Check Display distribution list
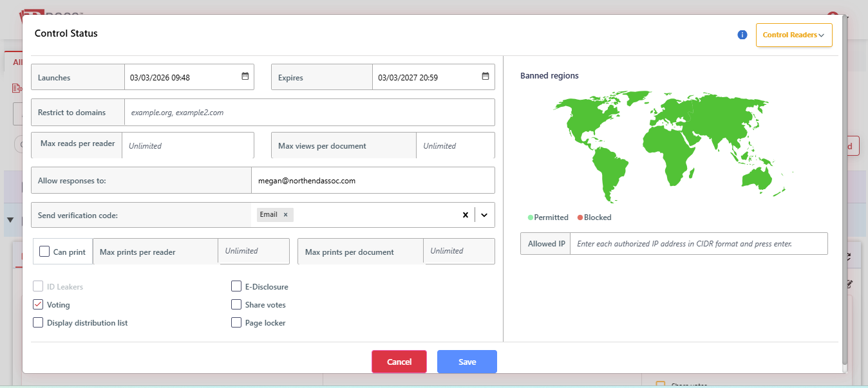868x388 pixels. coord(38,323)
